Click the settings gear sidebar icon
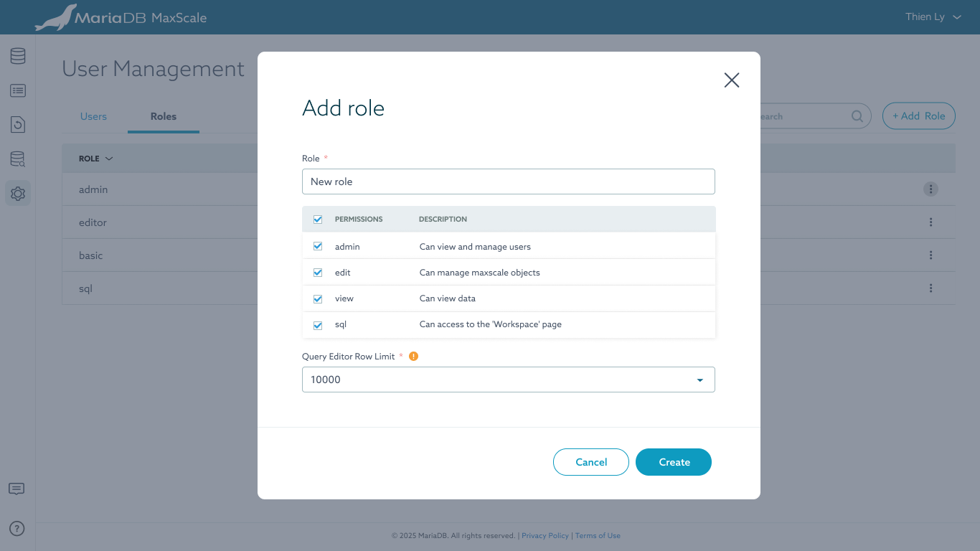Viewport: 980px width, 551px height. pyautogui.click(x=18, y=194)
